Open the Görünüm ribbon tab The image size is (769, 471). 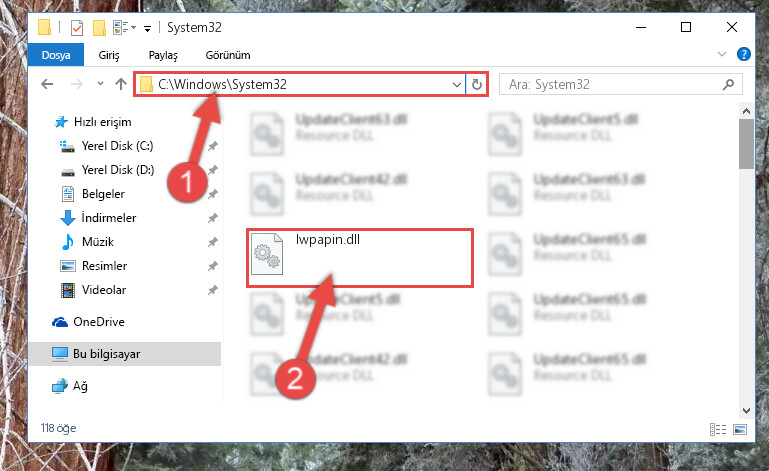pyautogui.click(x=228, y=55)
